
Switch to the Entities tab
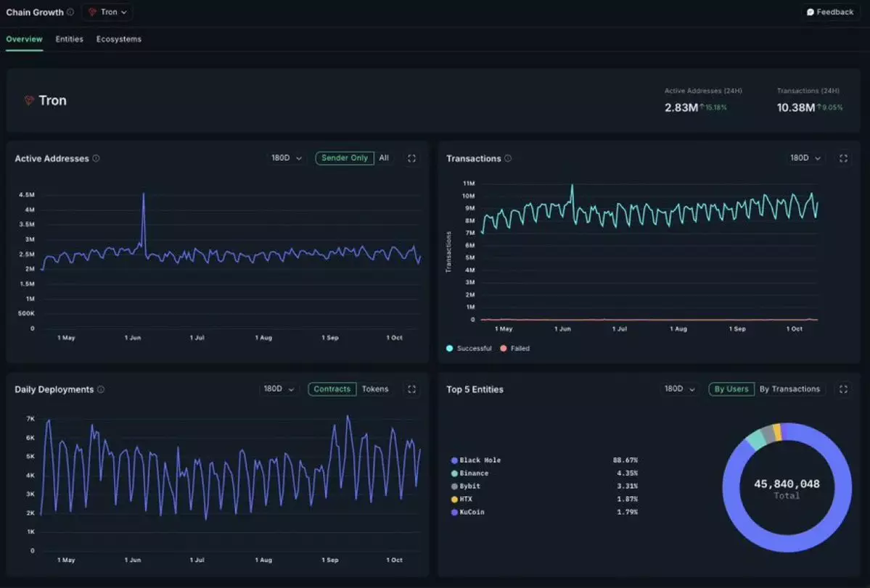tap(70, 39)
